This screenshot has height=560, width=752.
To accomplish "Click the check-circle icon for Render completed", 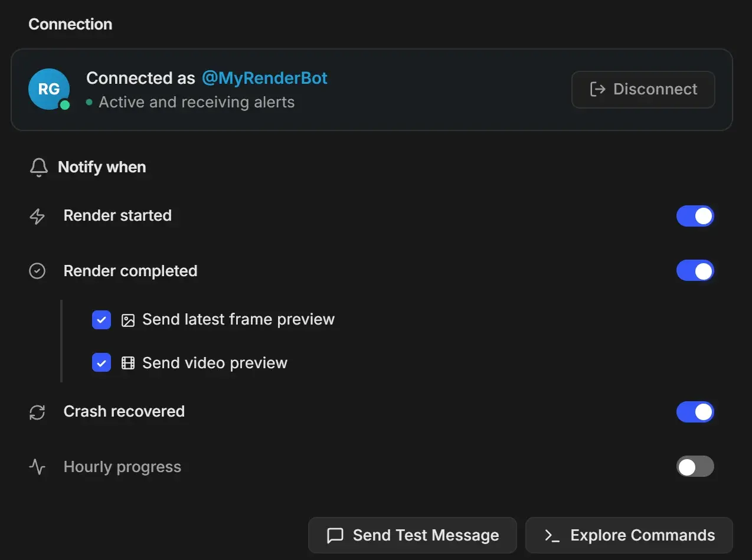I will (37, 271).
